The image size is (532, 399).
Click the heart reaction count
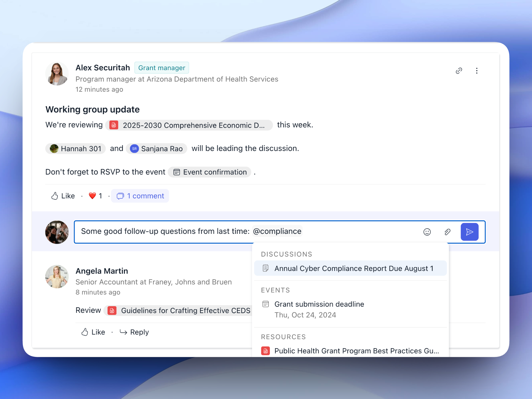point(96,196)
